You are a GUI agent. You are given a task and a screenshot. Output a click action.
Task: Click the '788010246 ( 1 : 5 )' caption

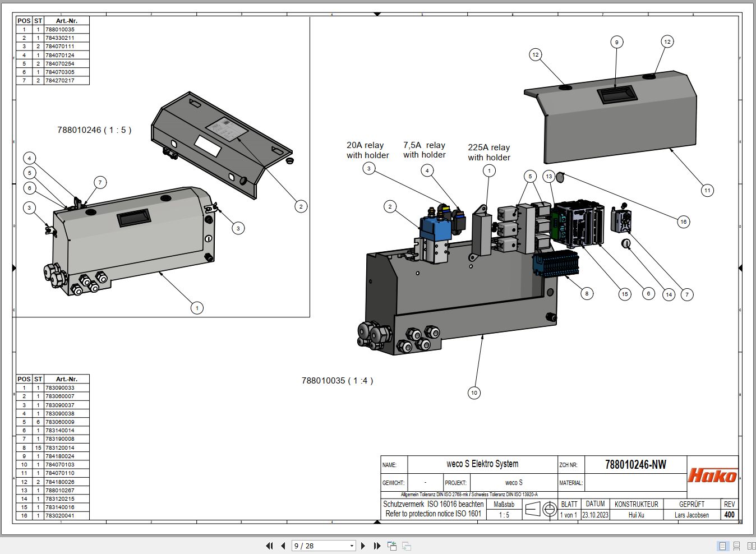point(94,130)
